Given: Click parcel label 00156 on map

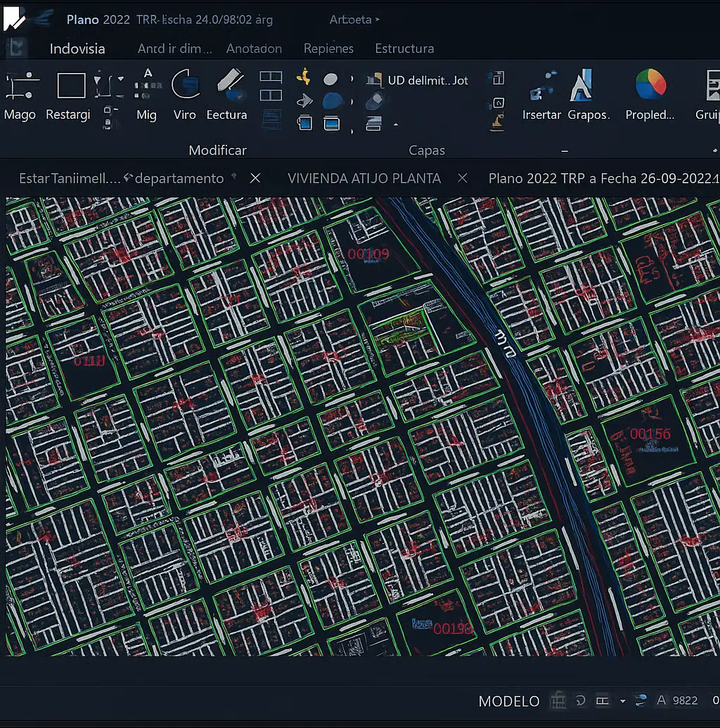Looking at the screenshot, I should pos(650,434).
